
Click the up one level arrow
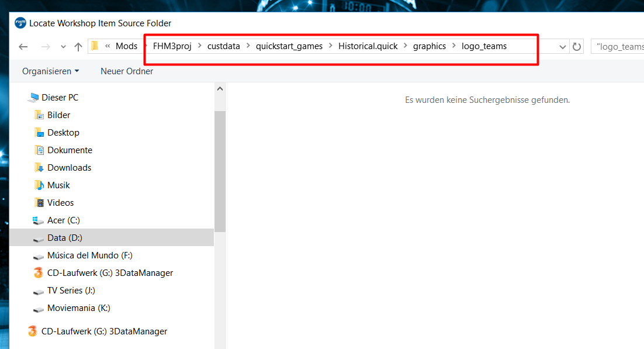(x=78, y=47)
